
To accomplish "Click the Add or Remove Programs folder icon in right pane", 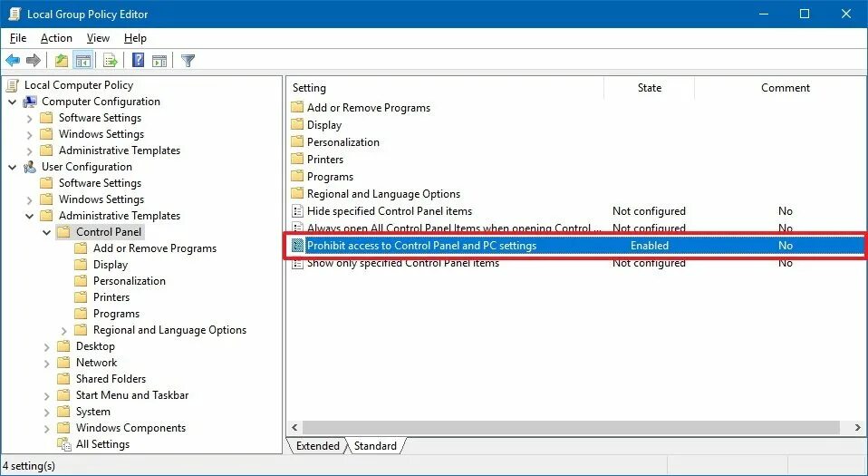I will coord(298,108).
